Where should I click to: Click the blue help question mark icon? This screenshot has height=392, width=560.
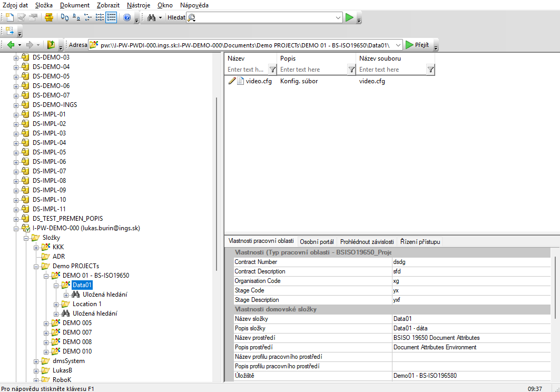(127, 17)
